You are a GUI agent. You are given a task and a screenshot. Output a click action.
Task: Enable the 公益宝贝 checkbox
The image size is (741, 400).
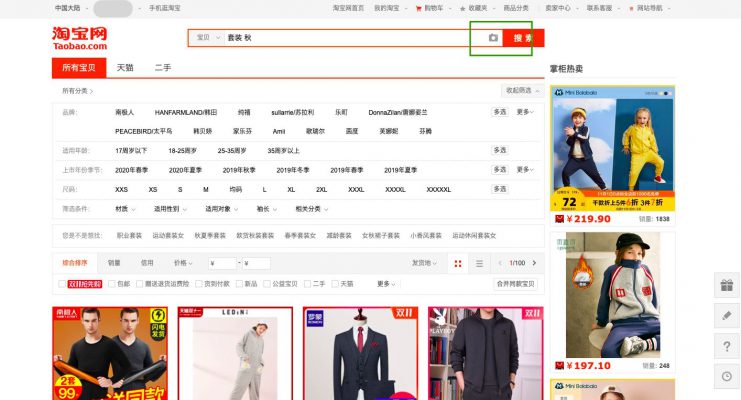(267, 284)
